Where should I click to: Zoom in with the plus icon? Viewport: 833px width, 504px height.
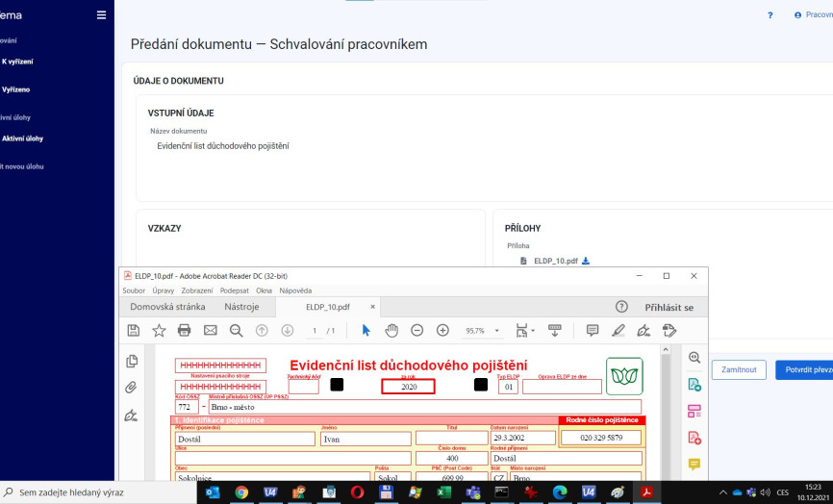click(442, 330)
